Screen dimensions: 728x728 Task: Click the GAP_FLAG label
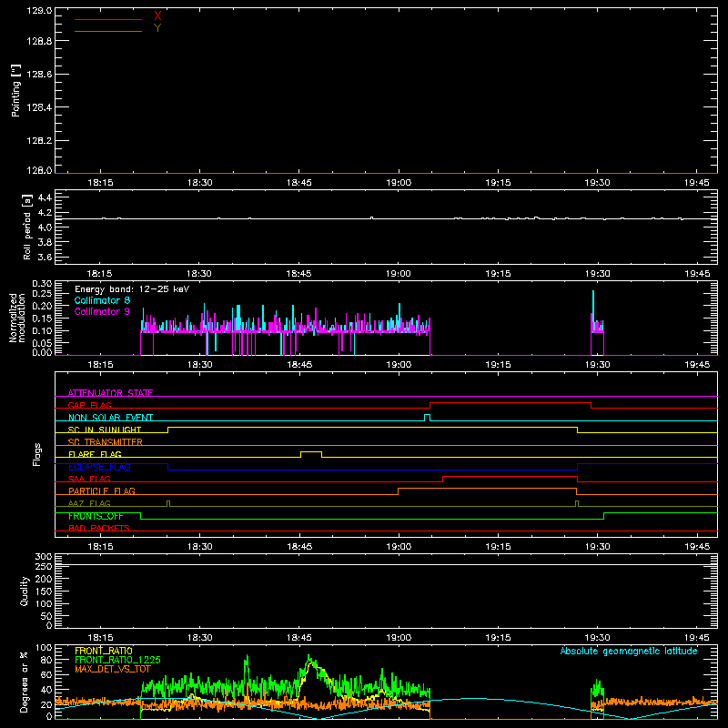pyautogui.click(x=89, y=405)
